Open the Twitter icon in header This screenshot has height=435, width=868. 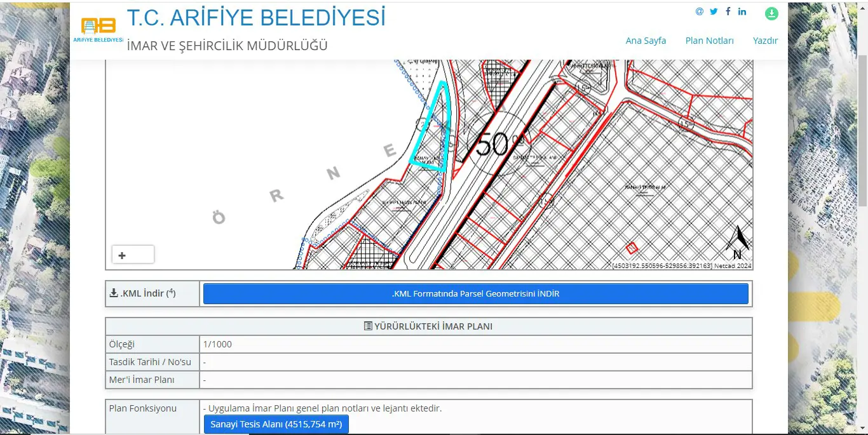(x=714, y=11)
